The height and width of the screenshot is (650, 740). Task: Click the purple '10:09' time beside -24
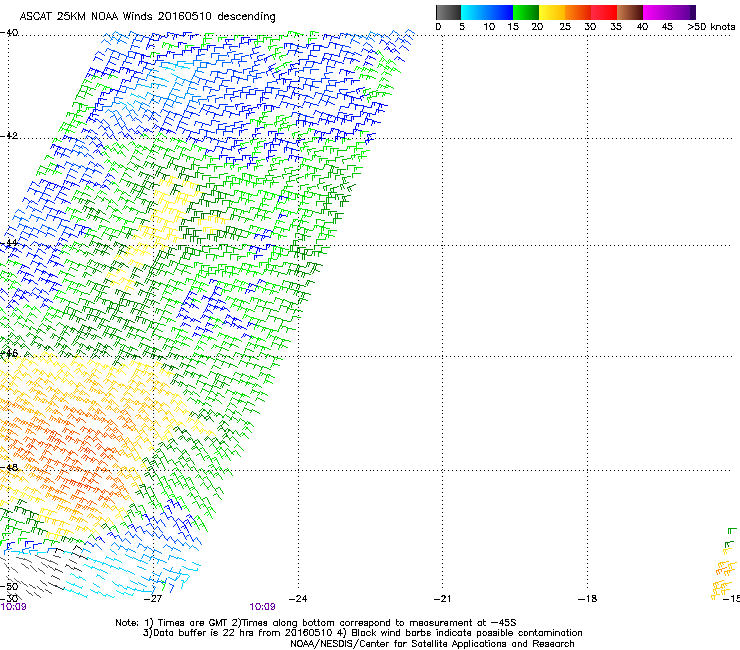262,607
